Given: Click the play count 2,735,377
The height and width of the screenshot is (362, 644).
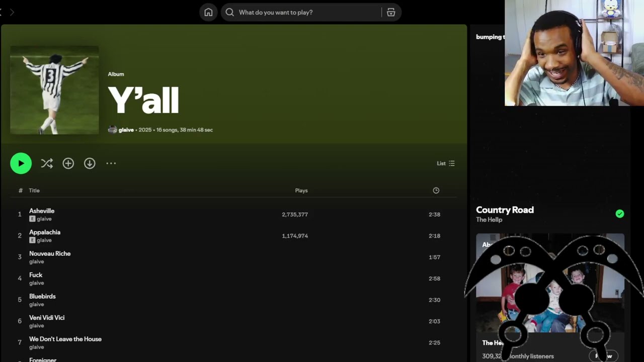Looking at the screenshot, I should click(x=295, y=215).
